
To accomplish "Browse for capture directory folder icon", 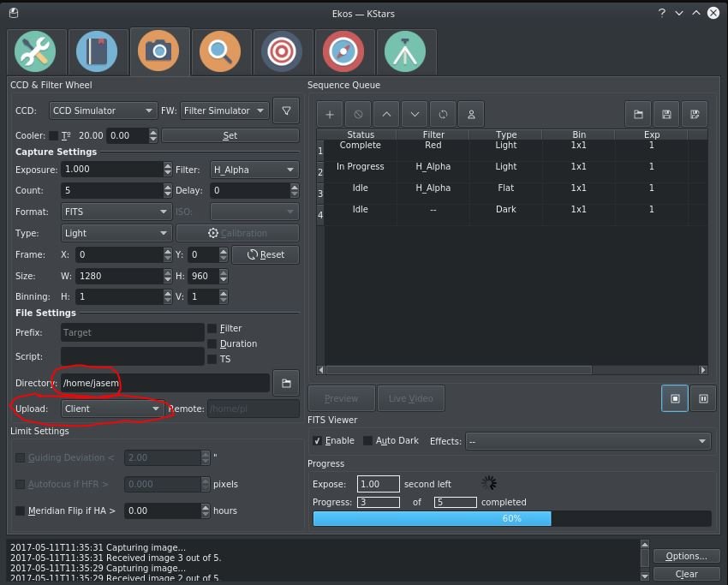I will click(x=286, y=383).
